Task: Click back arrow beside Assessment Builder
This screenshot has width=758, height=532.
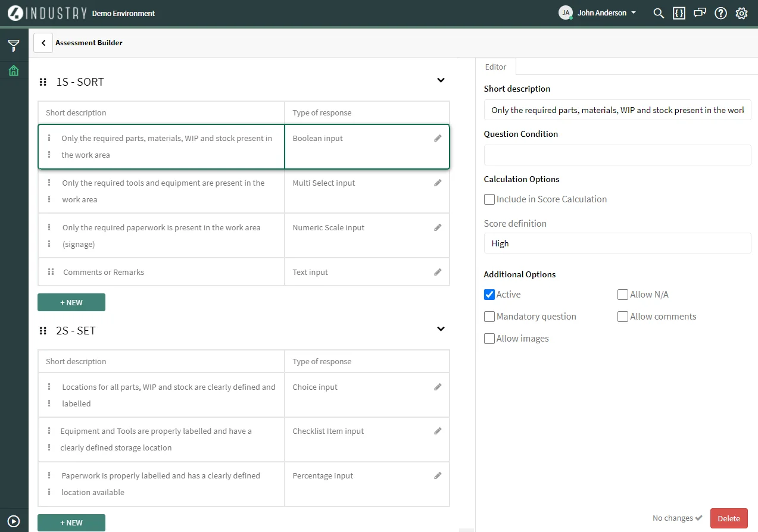Action: (43, 43)
